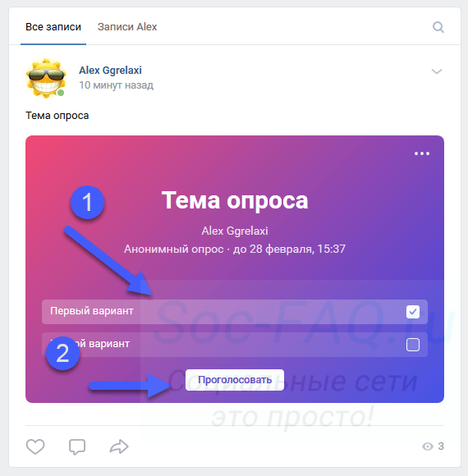The image size is (468, 476).
Task: Like the post with heart icon
Action: coord(35,446)
